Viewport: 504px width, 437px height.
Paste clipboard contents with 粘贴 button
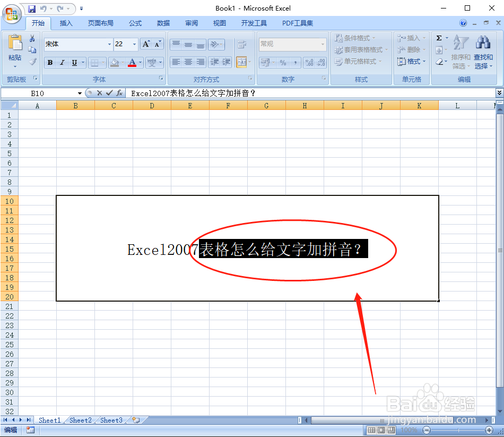point(15,51)
